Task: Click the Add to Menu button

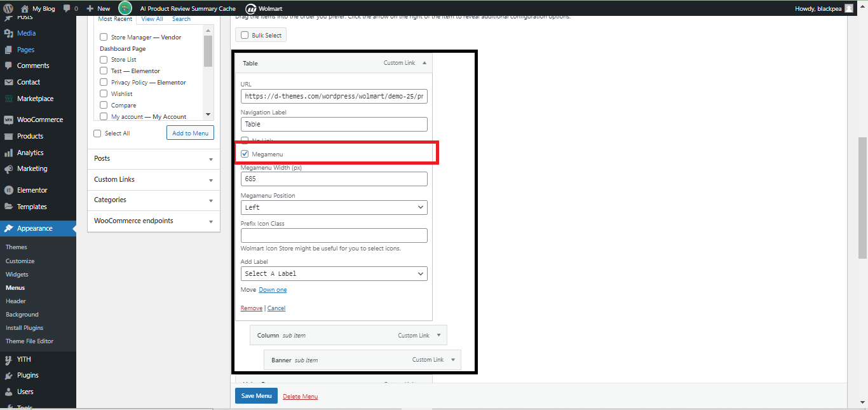Action: click(191, 133)
